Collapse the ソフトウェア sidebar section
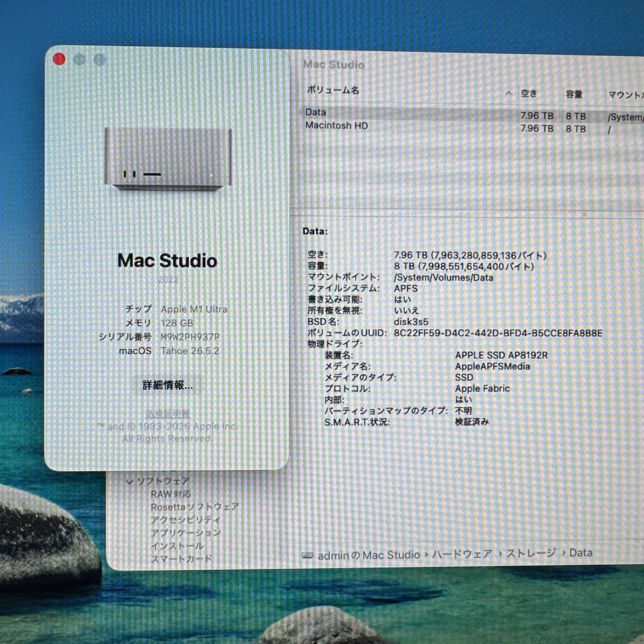 pyautogui.click(x=130, y=482)
